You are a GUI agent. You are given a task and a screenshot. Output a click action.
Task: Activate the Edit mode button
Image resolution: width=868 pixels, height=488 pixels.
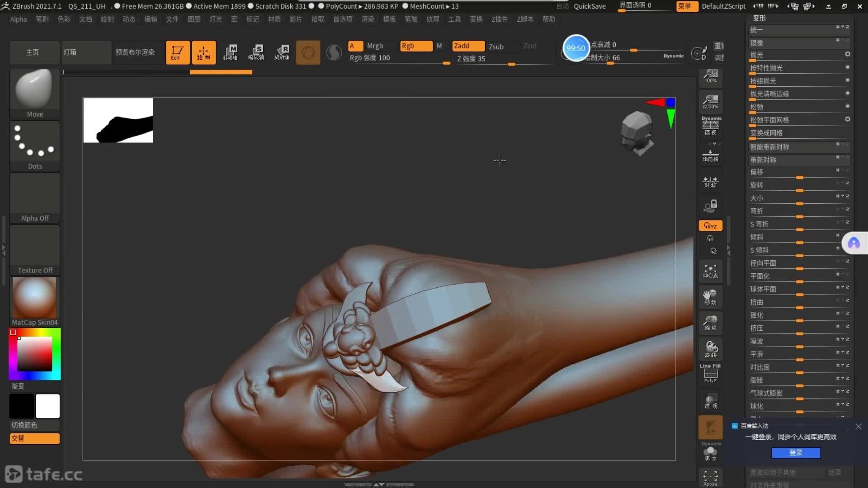[177, 52]
